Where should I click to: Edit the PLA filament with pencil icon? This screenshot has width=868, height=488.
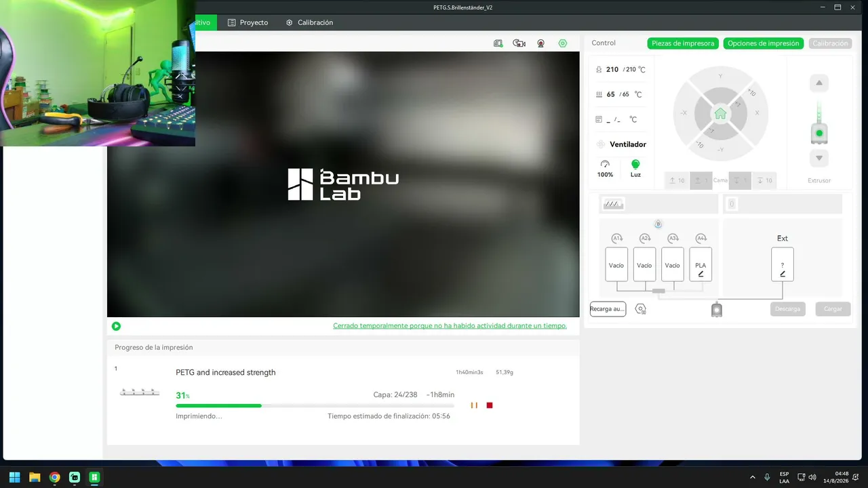pos(701,274)
